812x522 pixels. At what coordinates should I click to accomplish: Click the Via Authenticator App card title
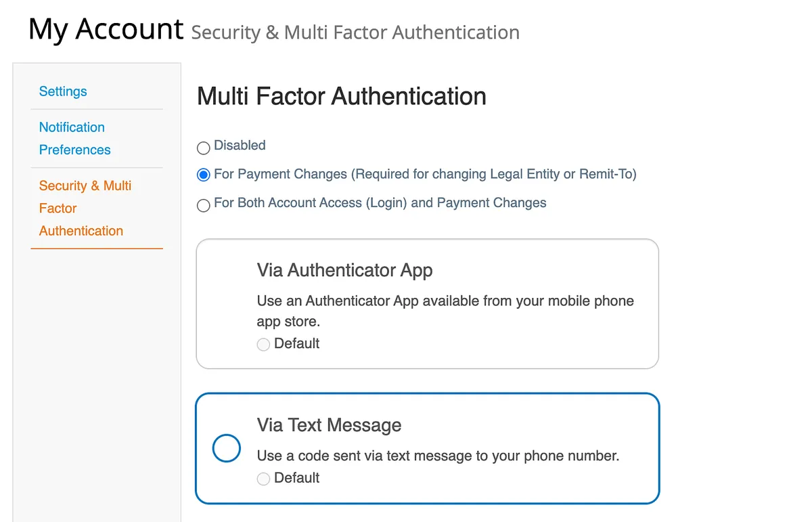[x=344, y=270]
